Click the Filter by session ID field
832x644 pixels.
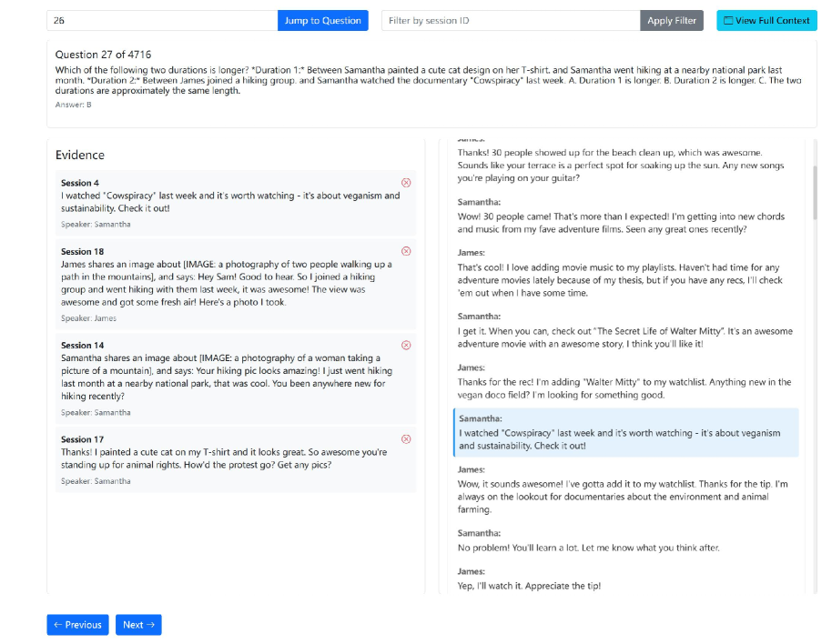click(511, 20)
